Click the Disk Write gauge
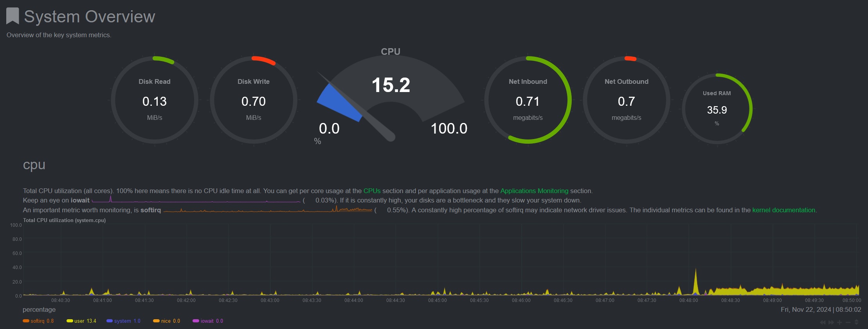 click(x=254, y=100)
